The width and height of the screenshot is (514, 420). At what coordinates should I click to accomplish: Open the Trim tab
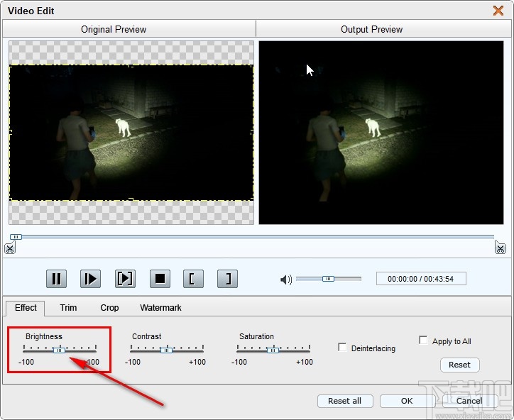click(68, 308)
